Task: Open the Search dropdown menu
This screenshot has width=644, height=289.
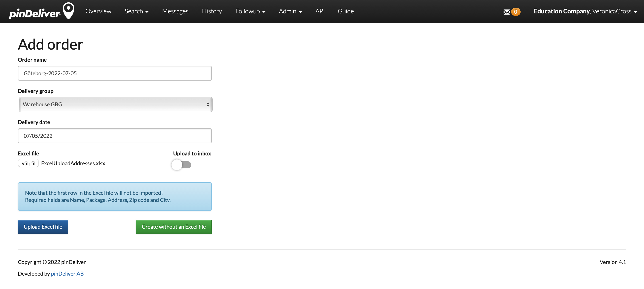Action: coord(136,11)
